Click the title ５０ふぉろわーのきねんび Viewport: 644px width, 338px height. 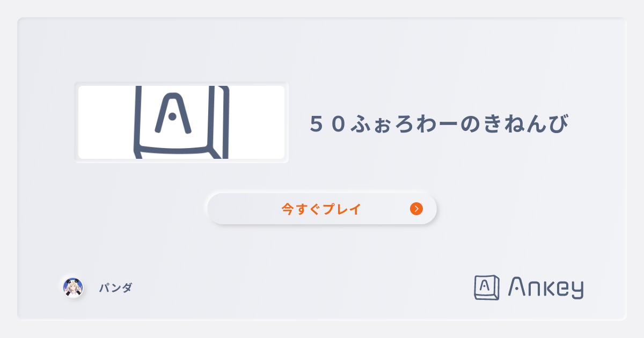[439, 124]
